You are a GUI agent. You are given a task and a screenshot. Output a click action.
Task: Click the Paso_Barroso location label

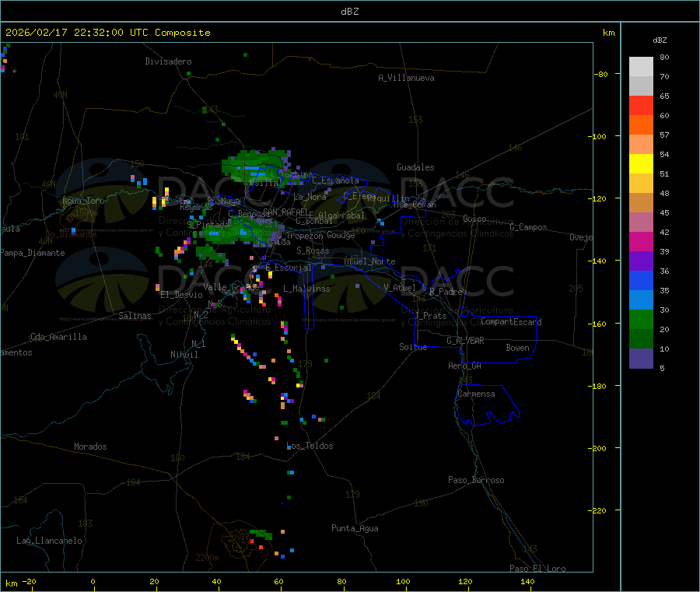pos(476,480)
